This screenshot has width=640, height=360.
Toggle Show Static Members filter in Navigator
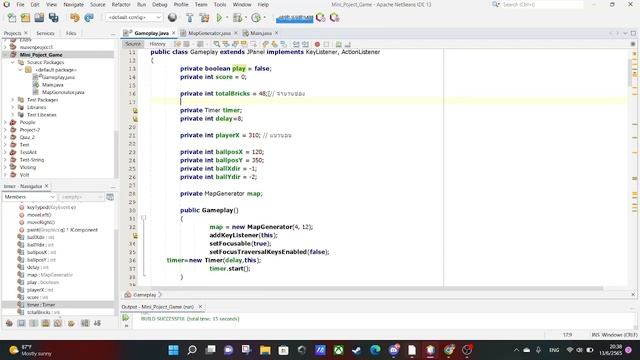[33, 323]
